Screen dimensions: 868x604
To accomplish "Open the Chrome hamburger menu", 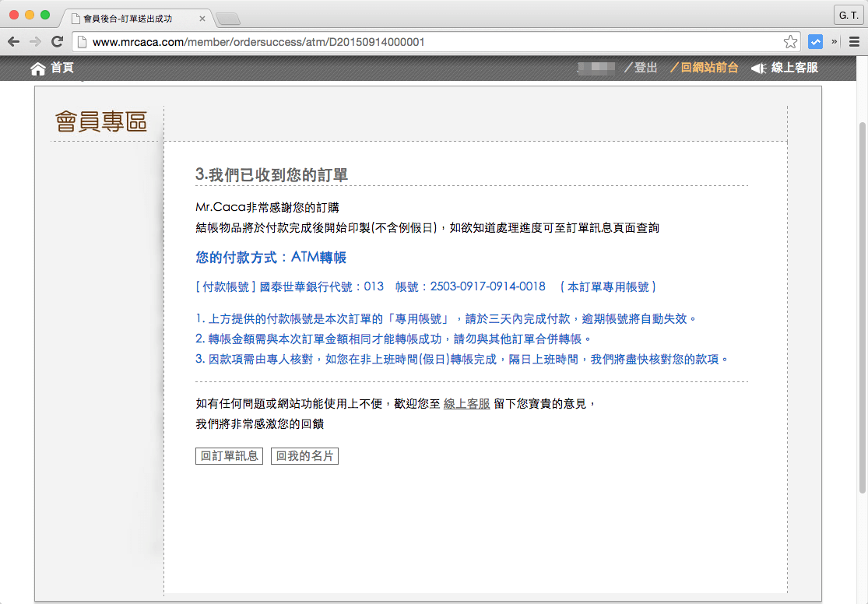I will click(x=854, y=42).
